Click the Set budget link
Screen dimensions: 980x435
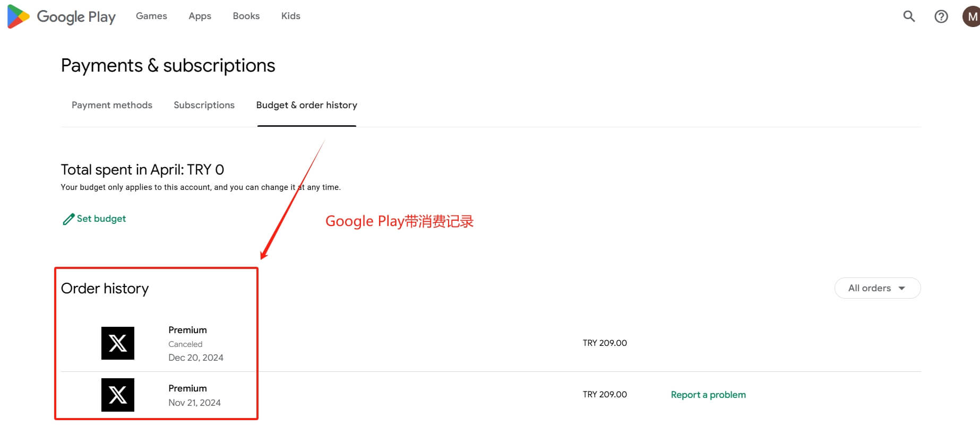(101, 219)
